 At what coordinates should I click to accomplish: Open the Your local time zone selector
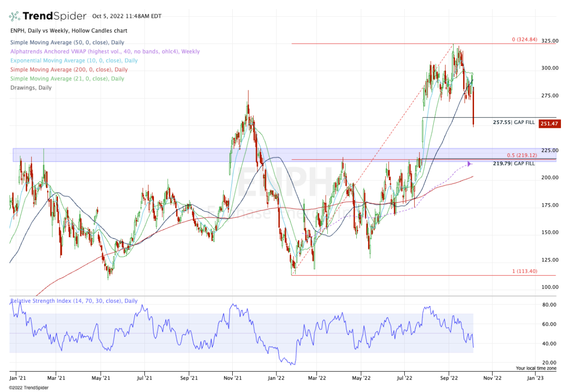536,368
